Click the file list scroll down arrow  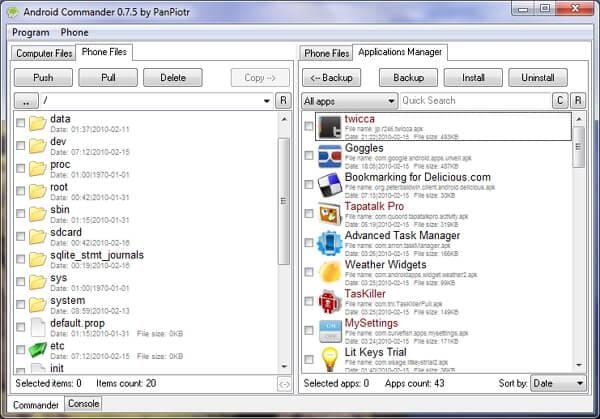284,367
